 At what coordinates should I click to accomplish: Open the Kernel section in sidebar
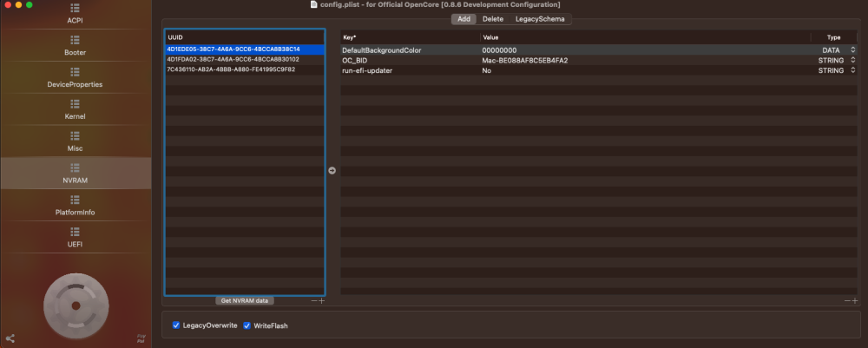click(76, 110)
